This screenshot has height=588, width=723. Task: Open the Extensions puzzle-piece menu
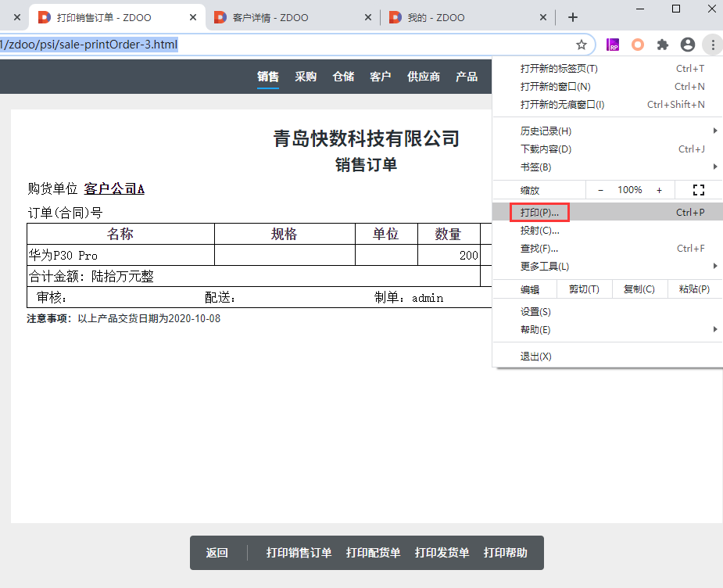coord(663,45)
